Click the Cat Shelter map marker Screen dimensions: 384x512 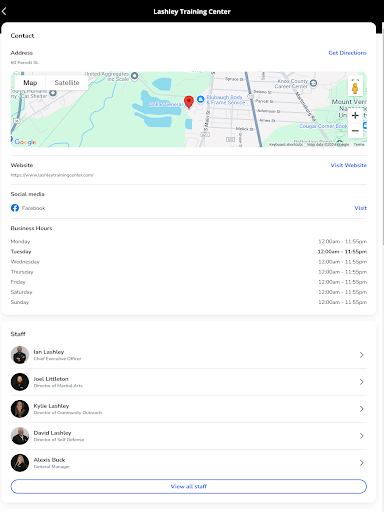pos(53,93)
